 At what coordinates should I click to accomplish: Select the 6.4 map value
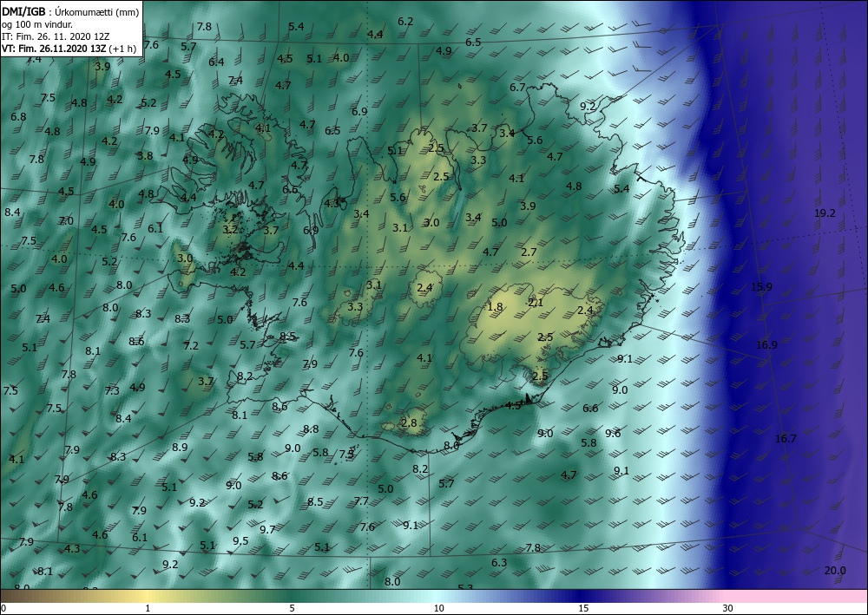click(216, 62)
